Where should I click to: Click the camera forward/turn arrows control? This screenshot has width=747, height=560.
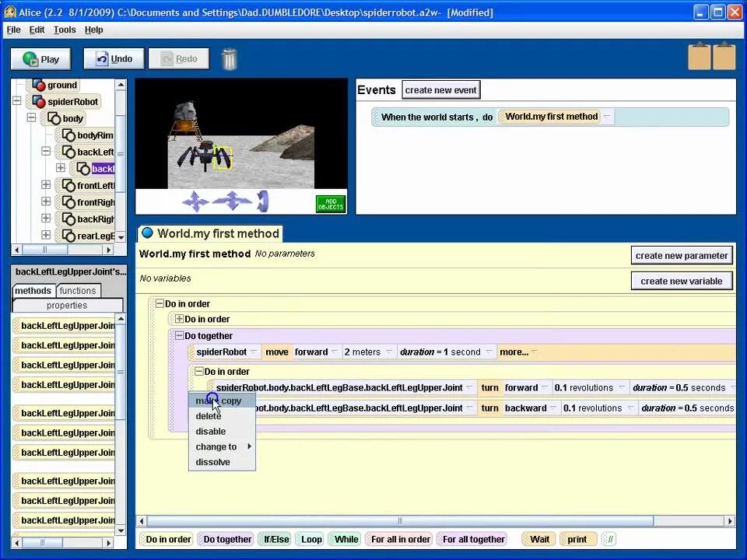pyautogui.click(x=232, y=201)
